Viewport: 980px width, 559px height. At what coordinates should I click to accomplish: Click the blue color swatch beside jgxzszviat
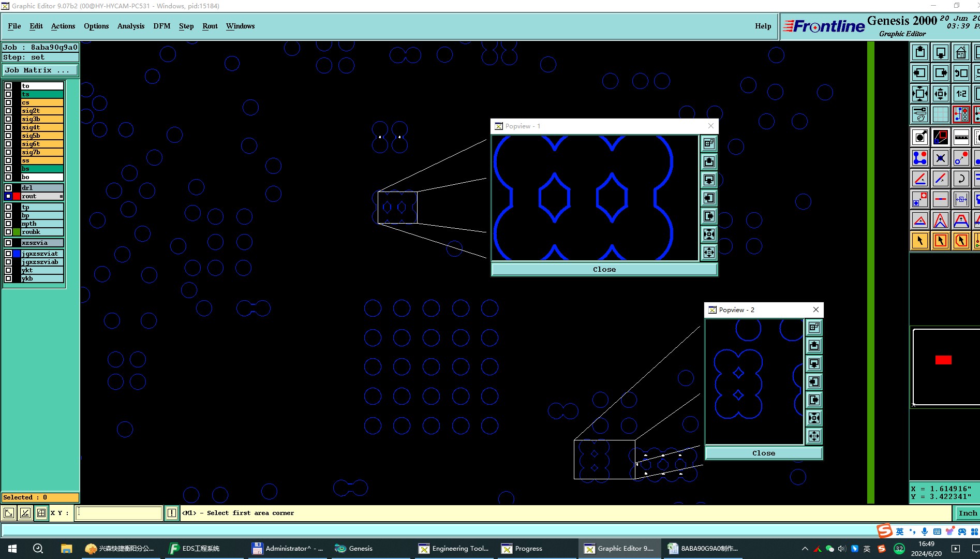click(17, 254)
